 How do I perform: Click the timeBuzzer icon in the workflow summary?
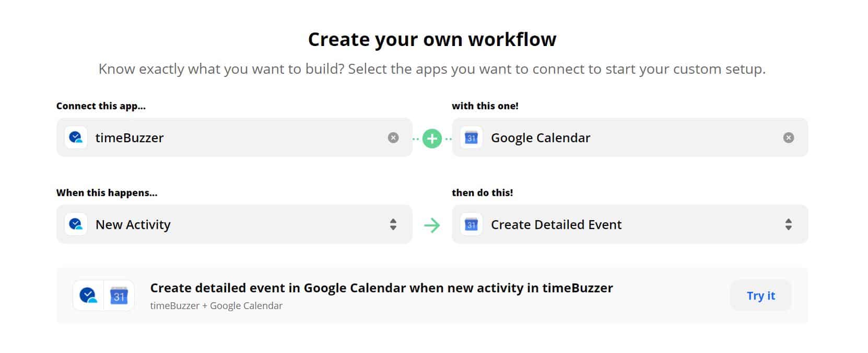pyautogui.click(x=88, y=295)
